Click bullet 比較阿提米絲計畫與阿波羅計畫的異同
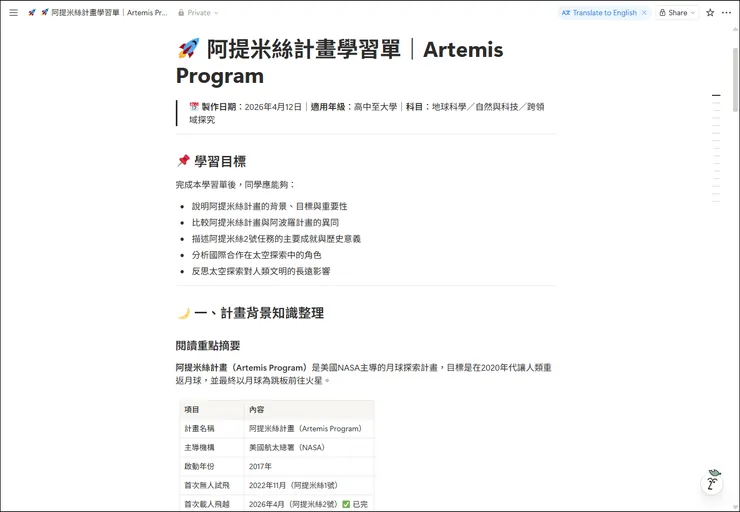 pyautogui.click(x=265, y=222)
